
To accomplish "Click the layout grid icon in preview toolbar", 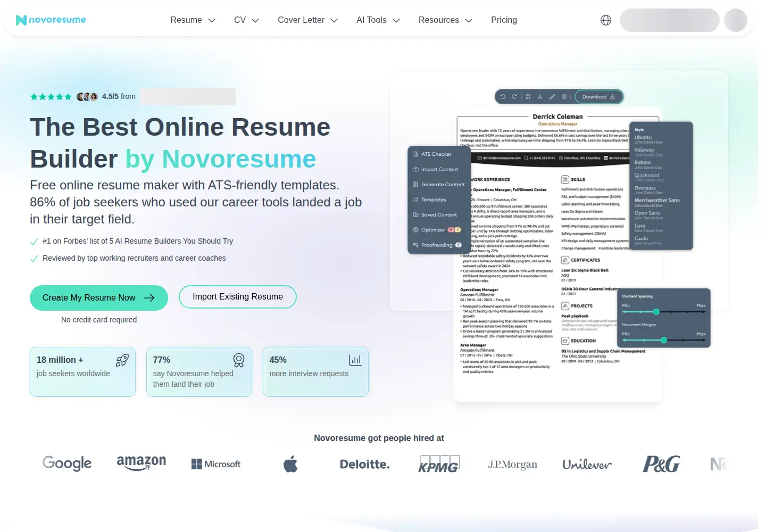I will (528, 97).
